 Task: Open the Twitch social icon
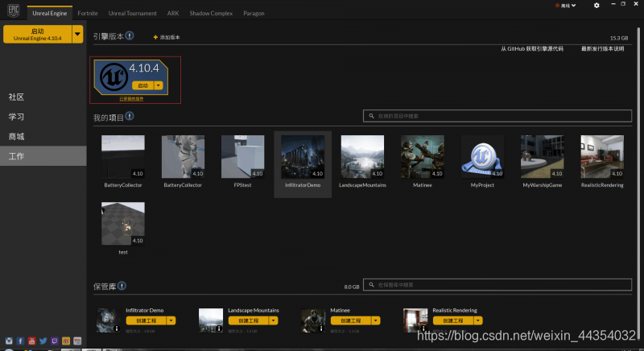coord(55,341)
